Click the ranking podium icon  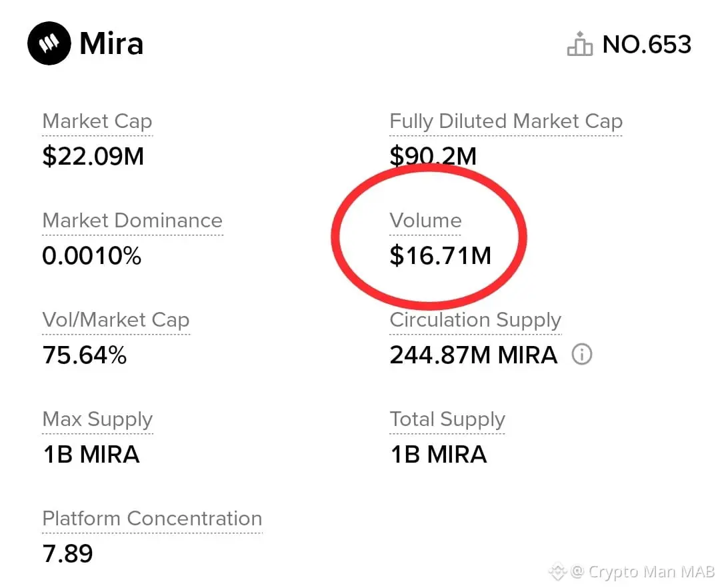click(579, 45)
